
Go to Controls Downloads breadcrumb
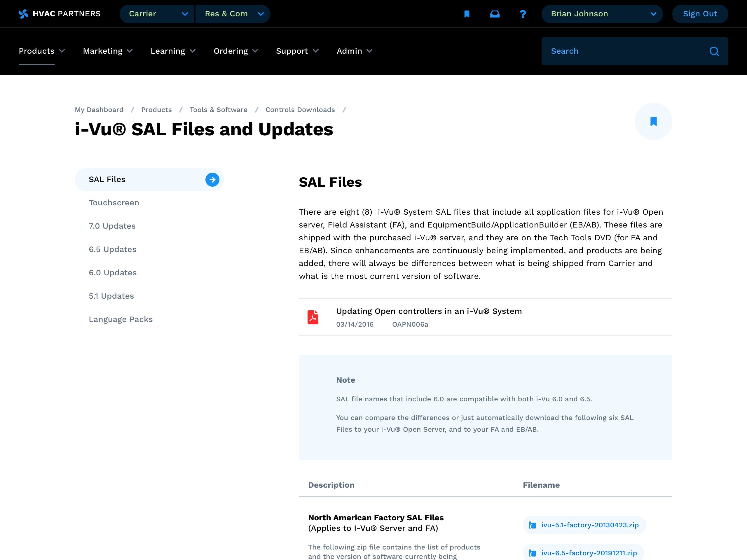pos(300,110)
